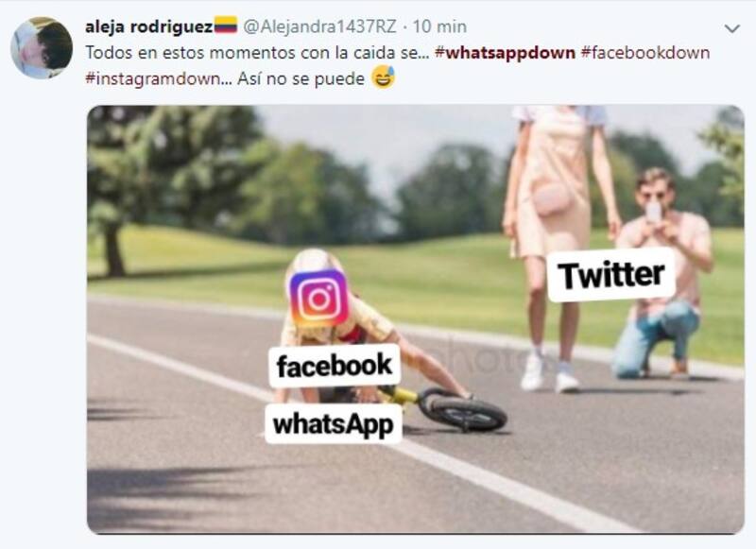756x549 pixels.
Task: Click the fallen balance bike wheel
Action: pyautogui.click(x=465, y=411)
